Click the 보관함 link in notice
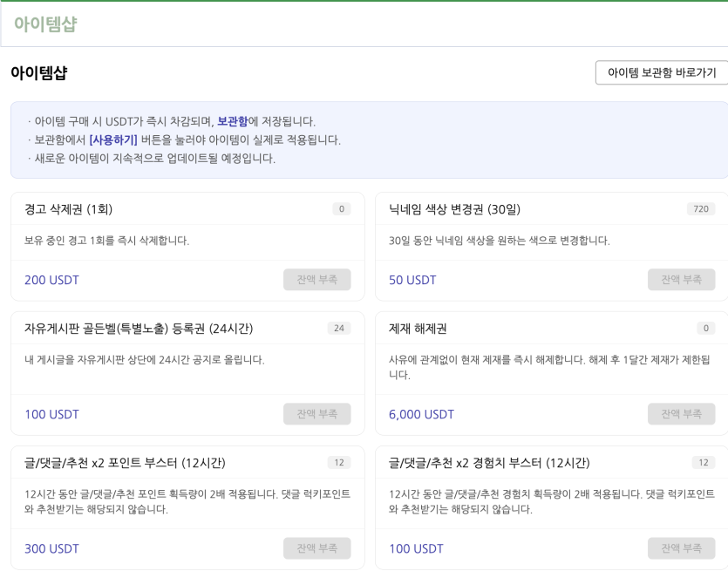This screenshot has height=571, width=728. point(233,121)
